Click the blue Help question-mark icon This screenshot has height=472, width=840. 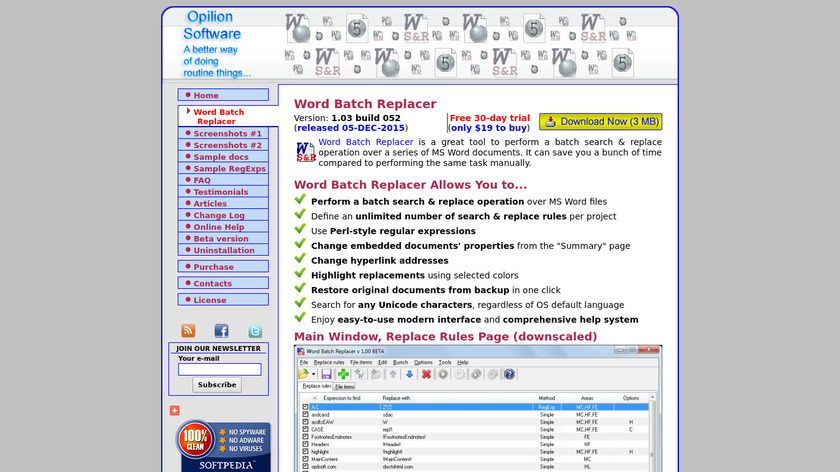point(509,374)
